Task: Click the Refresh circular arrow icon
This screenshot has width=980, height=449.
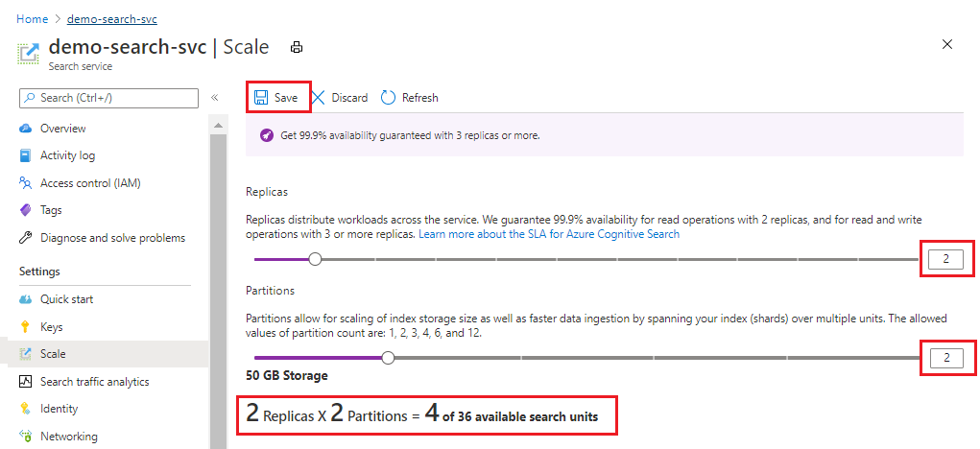Action: (x=389, y=98)
